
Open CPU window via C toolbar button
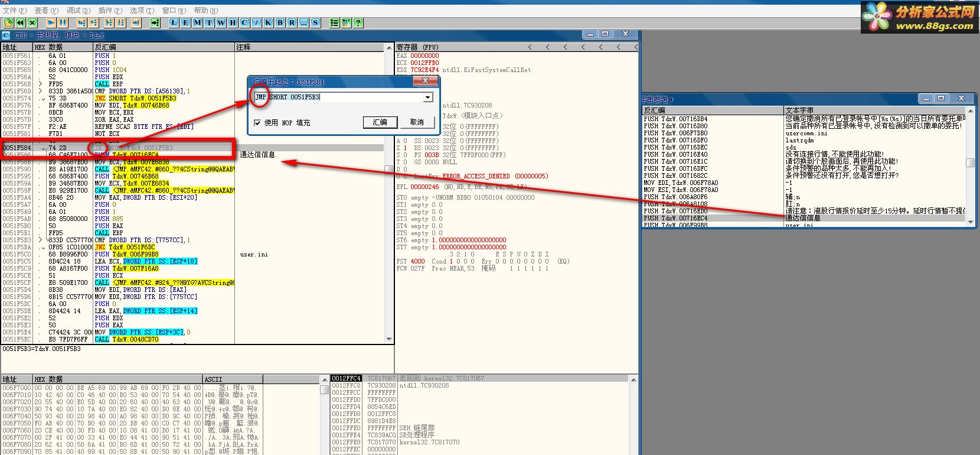(245, 22)
